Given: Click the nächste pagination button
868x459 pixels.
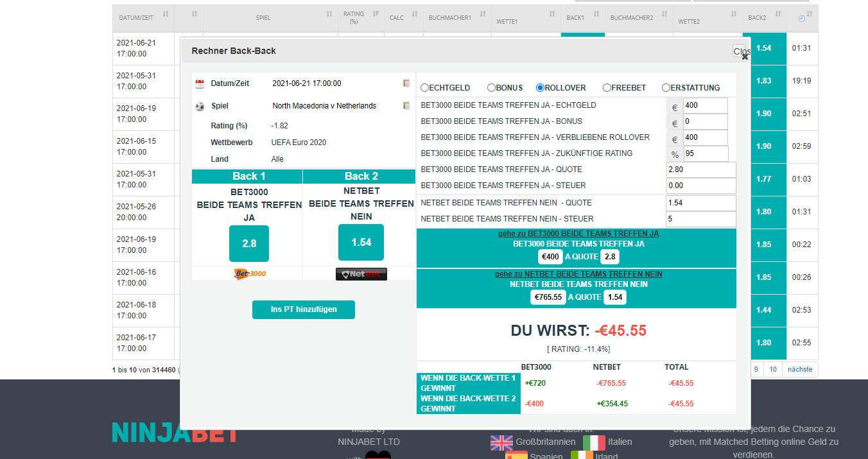Looking at the screenshot, I should coord(800,369).
